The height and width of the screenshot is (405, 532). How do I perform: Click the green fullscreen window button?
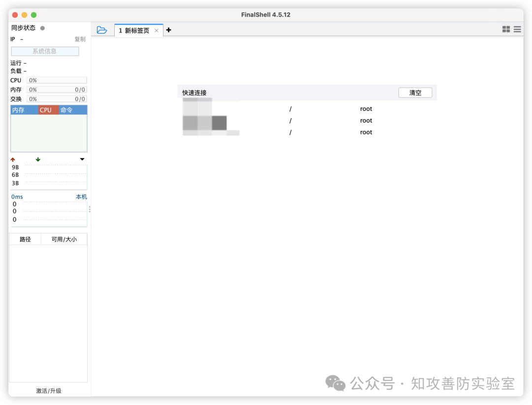click(33, 15)
